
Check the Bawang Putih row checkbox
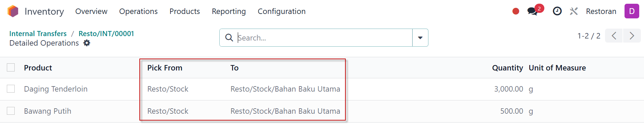coord(11,111)
